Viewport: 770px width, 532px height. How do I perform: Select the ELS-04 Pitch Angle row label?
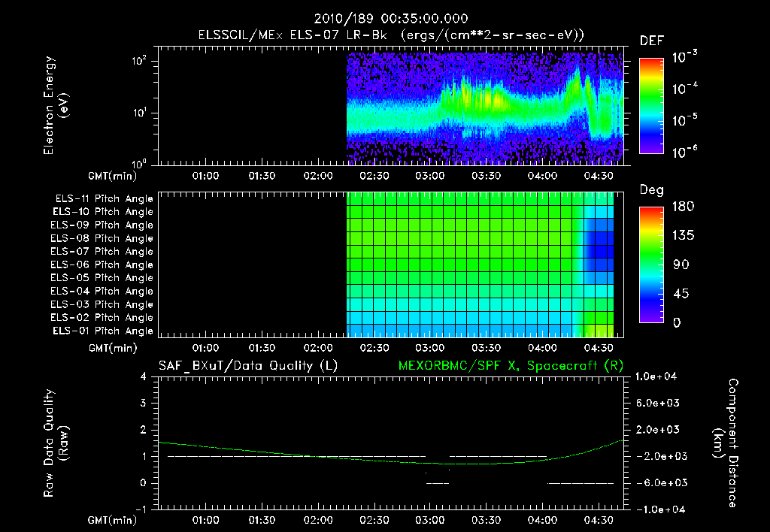(x=102, y=291)
